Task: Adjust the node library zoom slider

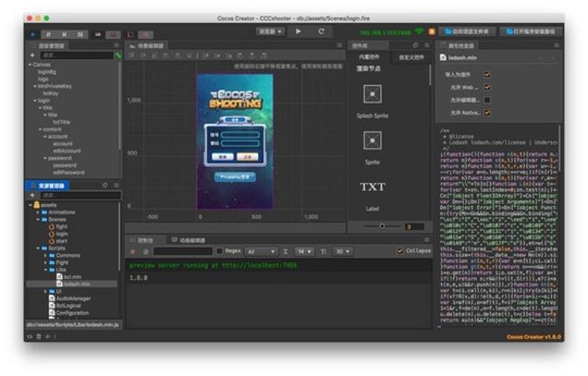Action: click(x=382, y=227)
